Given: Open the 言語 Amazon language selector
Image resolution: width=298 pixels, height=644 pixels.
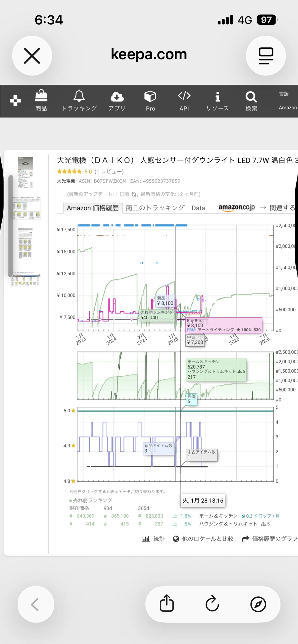Looking at the screenshot, I should point(288,101).
